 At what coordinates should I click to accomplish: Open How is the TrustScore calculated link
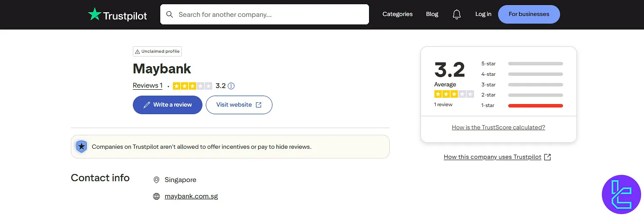498,127
